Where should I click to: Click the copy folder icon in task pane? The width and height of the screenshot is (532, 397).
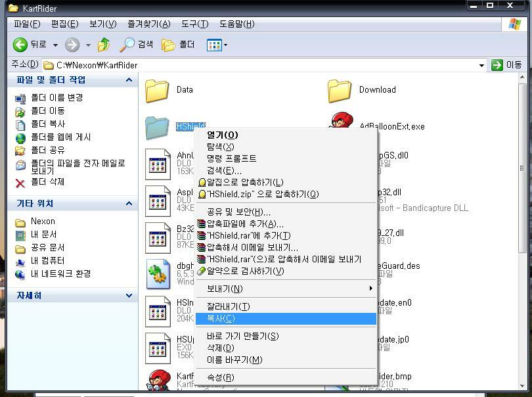point(20,125)
